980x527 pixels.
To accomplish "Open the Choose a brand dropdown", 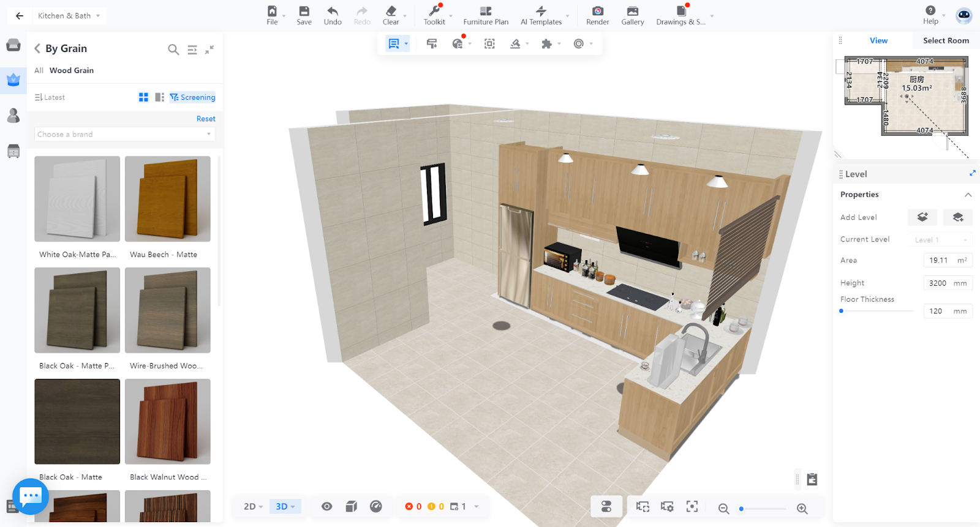I will 124,134.
